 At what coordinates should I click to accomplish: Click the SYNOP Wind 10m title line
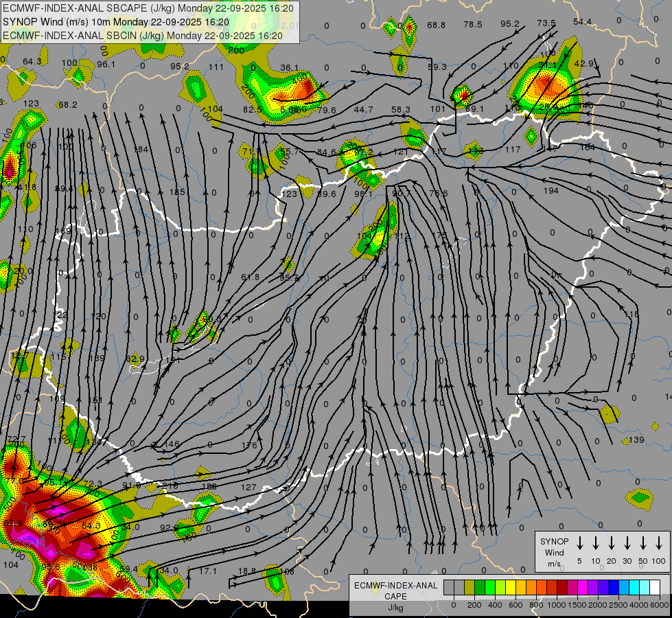pyautogui.click(x=116, y=22)
